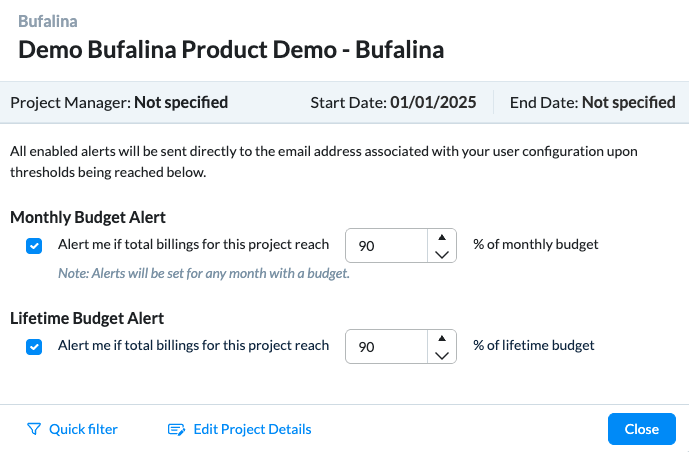The height and width of the screenshot is (452, 689).
Task: Click the 'Lifetime Budget Alert' heading
Action: pos(87,318)
